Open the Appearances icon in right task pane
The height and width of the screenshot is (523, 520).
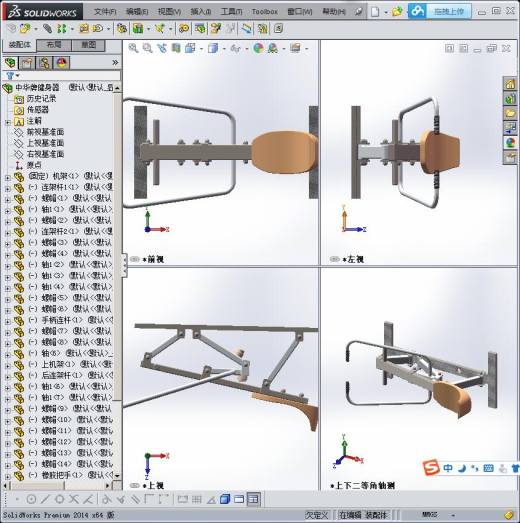tap(510, 143)
